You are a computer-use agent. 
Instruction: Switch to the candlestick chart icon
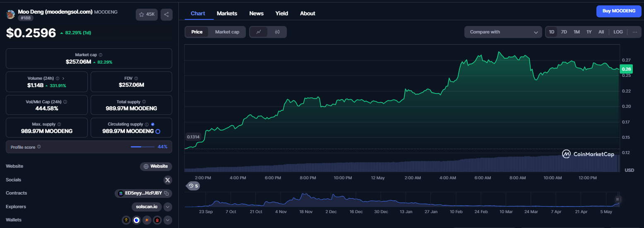tap(277, 32)
